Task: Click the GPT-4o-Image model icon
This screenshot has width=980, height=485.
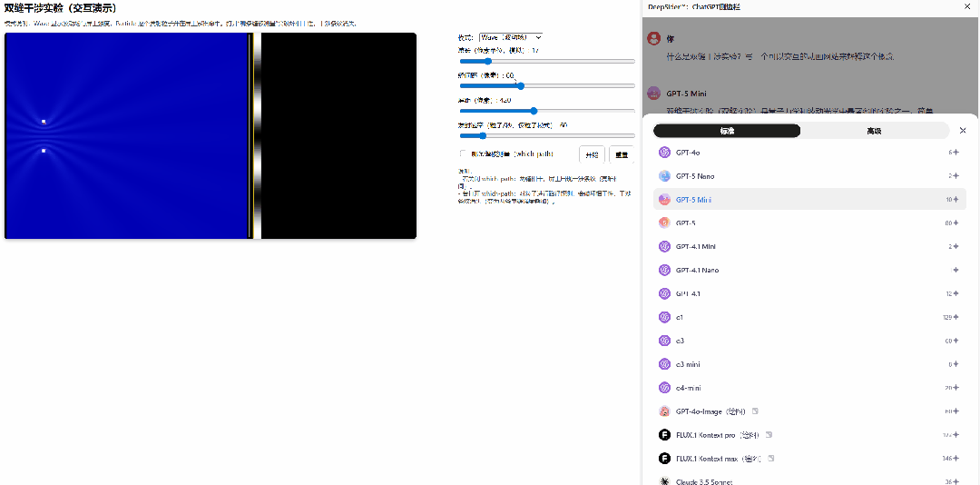Action: 664,411
